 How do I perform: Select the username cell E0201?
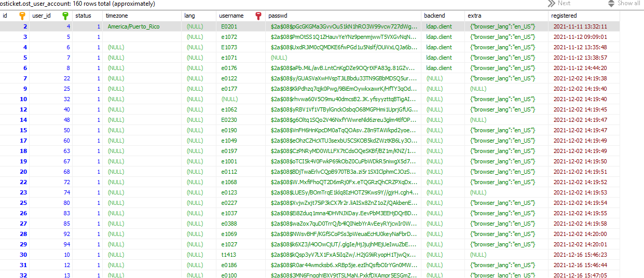[x=229, y=26]
